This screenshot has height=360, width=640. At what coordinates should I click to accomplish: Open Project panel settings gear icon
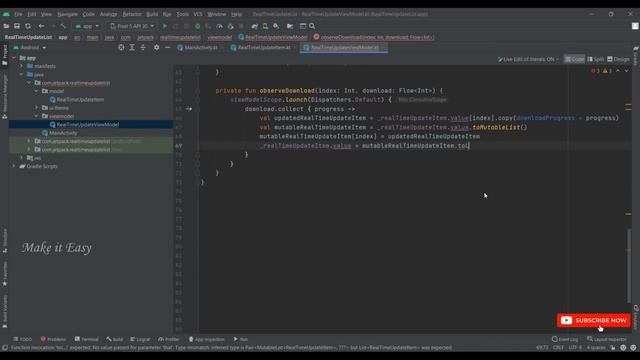[x=156, y=48]
